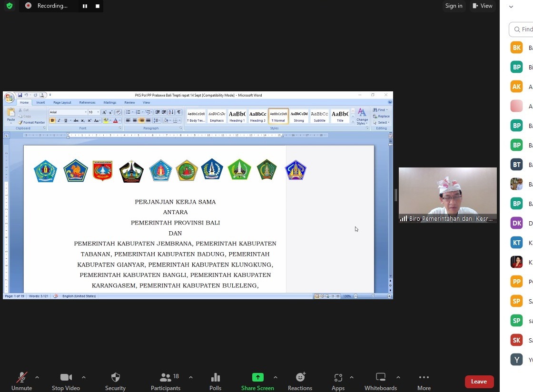Viewport: 533px width, 392px height.
Task: Click the Paste button in Word
Action: click(x=11, y=115)
